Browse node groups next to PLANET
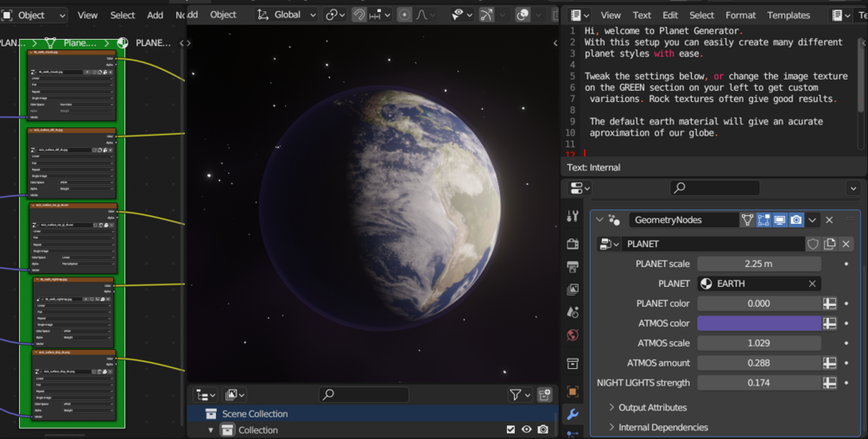The width and height of the screenshot is (868, 439). 609,245
